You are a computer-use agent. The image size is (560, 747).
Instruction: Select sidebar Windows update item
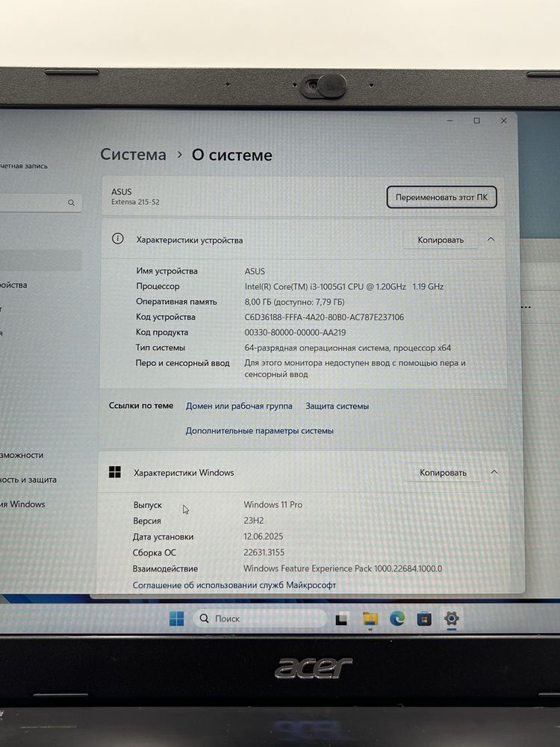point(22,504)
